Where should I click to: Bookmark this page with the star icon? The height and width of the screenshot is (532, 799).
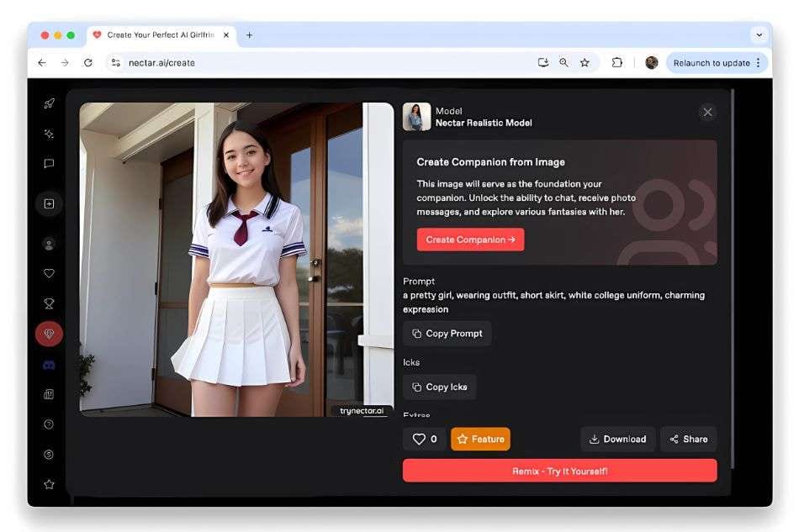click(x=585, y=63)
